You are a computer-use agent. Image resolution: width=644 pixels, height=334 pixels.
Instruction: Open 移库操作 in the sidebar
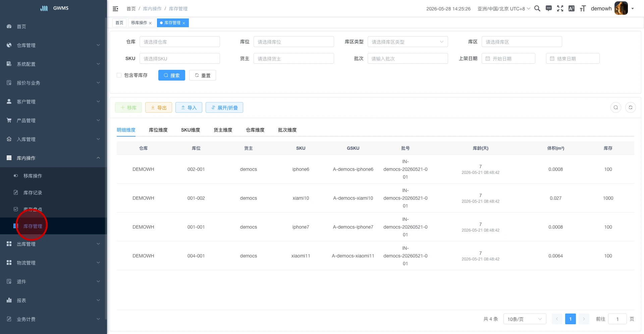click(x=54, y=176)
